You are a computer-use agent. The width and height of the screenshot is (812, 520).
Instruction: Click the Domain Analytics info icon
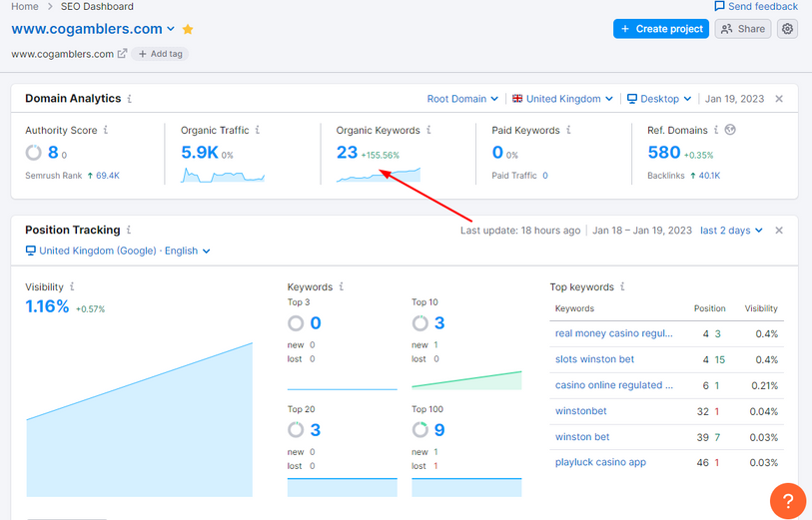[130, 98]
